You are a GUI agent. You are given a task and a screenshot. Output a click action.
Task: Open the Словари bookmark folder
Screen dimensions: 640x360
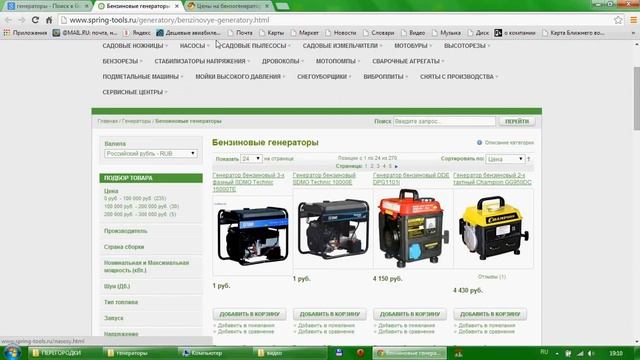[378, 33]
